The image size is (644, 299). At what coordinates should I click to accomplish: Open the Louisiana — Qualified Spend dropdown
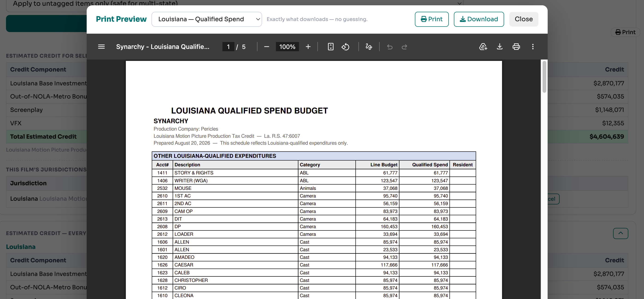click(207, 19)
